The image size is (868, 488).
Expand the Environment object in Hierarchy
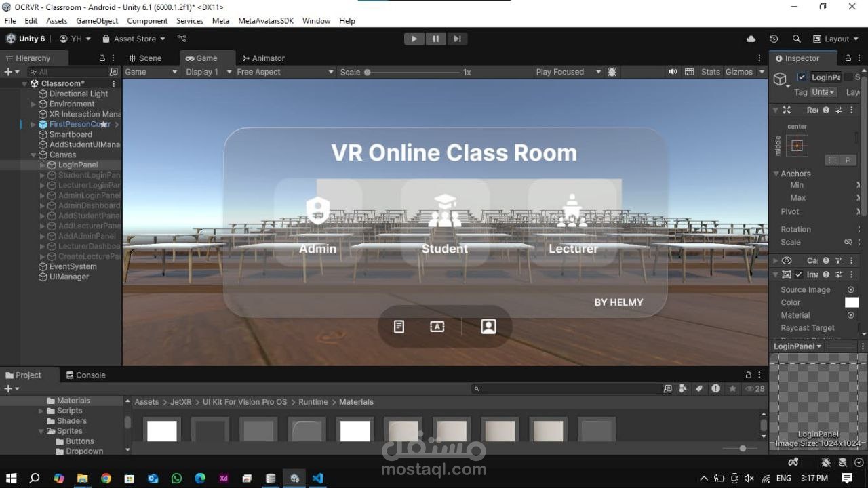[33, 104]
